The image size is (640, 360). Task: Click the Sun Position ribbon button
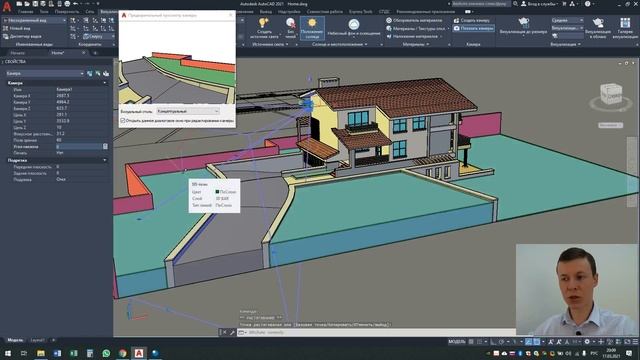(x=312, y=28)
